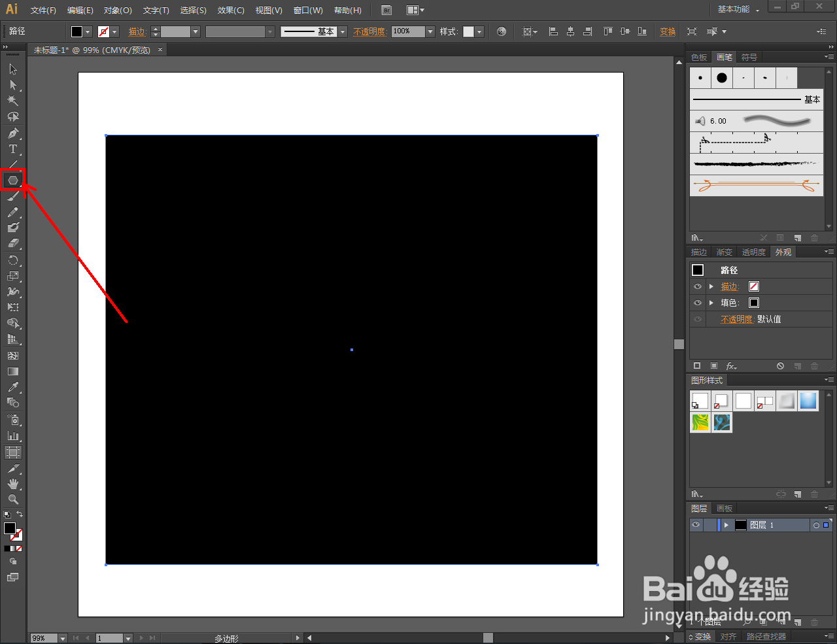Toggle visibility of 图层 1 layer
Viewport: 837px width, 644px height.
[x=696, y=525]
